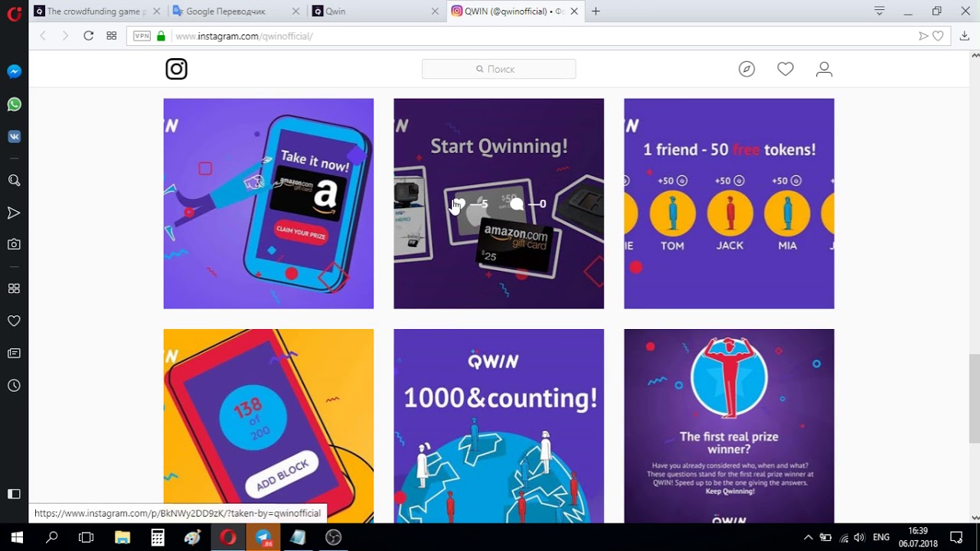
Task: View site security via the green lock
Action: pos(161,36)
